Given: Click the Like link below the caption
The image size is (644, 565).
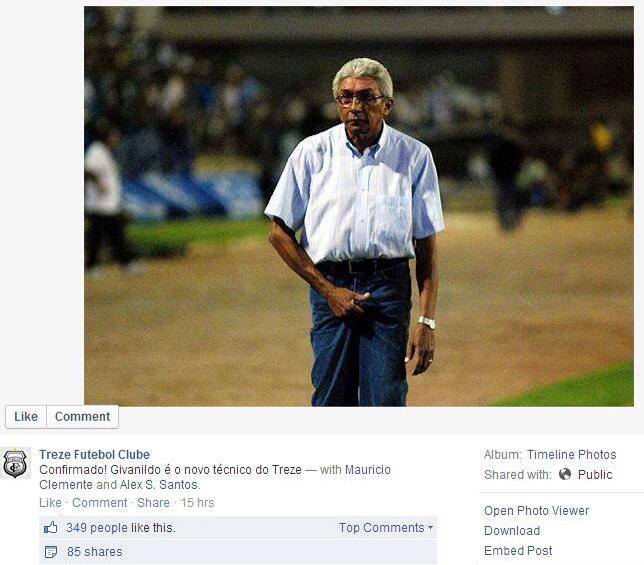Looking at the screenshot, I should pos(50,503).
